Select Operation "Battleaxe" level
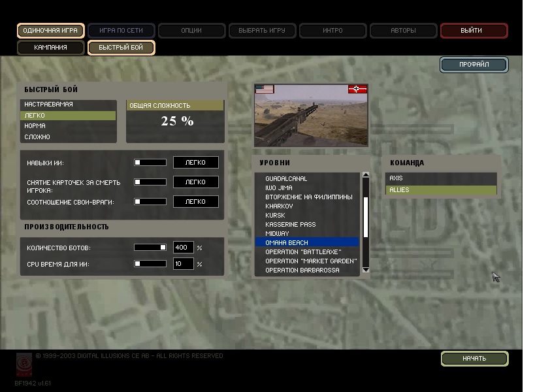 click(307, 252)
